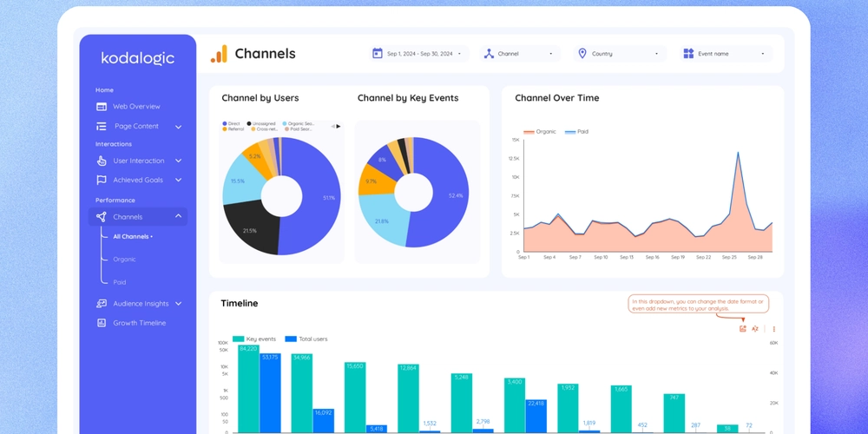Select Paid sub-item under Channels
Viewport: 868px width, 434px height.
pos(120,282)
